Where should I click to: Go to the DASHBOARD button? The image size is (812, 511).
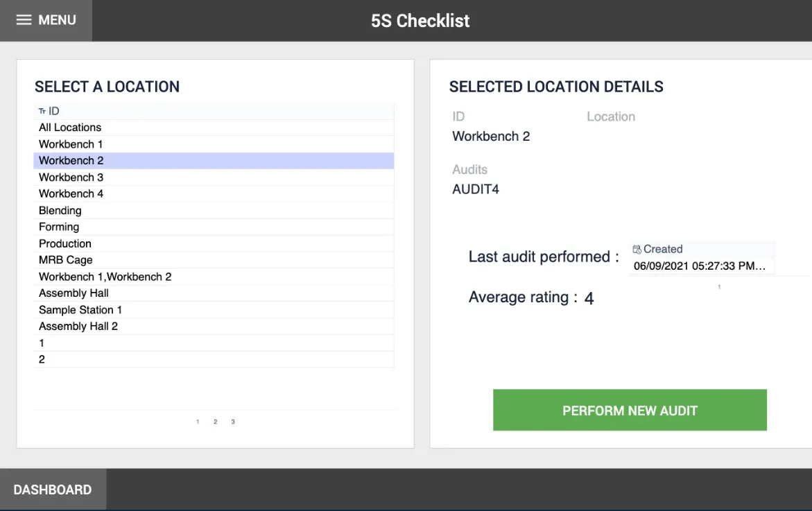click(53, 490)
